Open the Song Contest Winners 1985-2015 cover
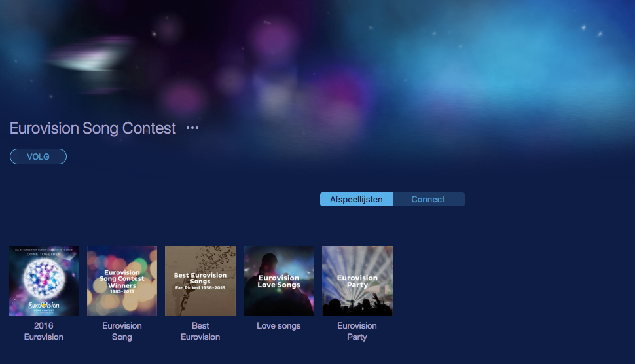 [122, 281]
